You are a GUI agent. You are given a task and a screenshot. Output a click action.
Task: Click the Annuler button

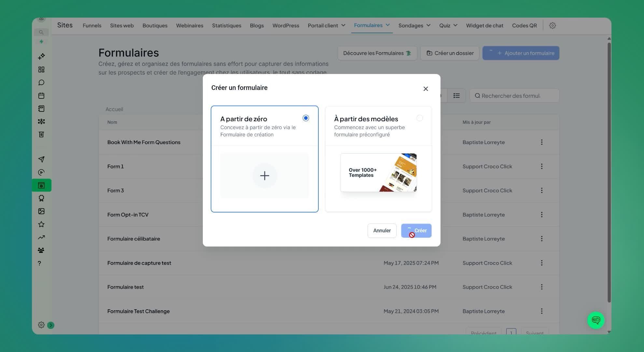[382, 230]
